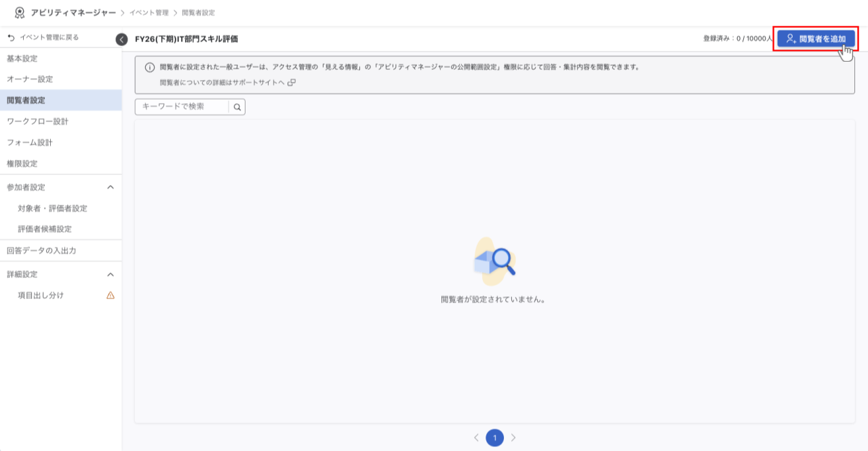Collapse the 詳細設定 section chevron
Image resolution: width=868 pixels, height=451 pixels.
(111, 275)
